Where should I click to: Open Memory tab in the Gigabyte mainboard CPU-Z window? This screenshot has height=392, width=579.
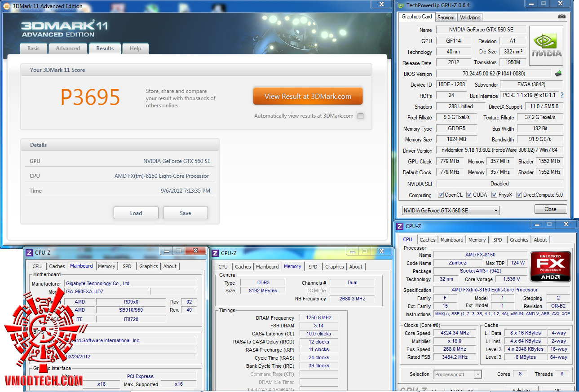[106, 266]
